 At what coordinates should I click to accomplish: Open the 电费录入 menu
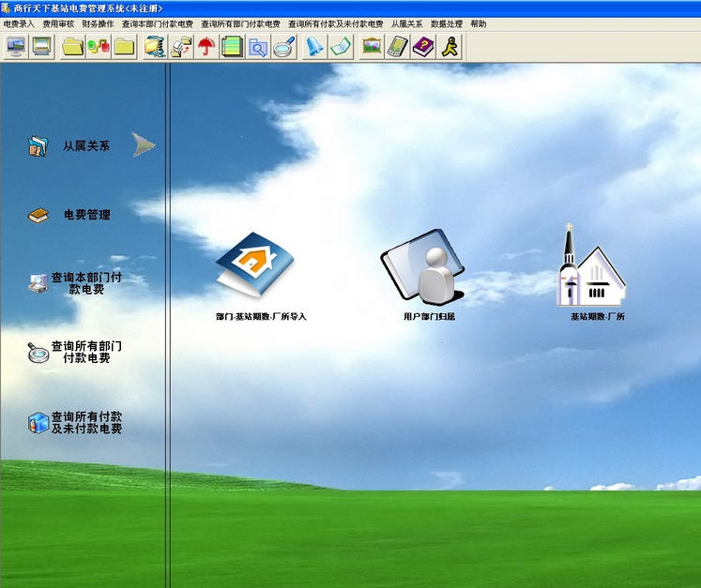[19, 24]
